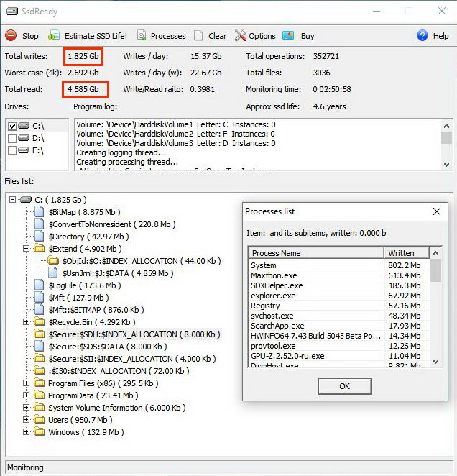Click the Processes toolbar label

pyautogui.click(x=168, y=36)
